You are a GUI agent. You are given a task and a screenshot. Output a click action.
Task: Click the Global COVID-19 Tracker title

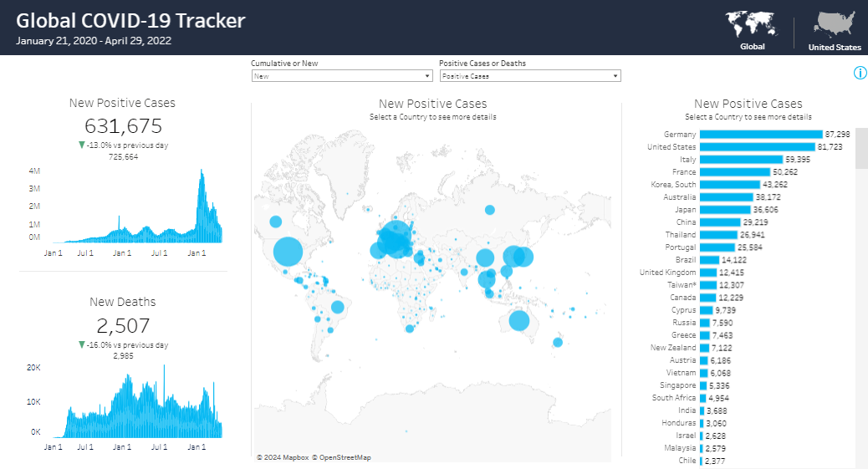click(x=130, y=21)
